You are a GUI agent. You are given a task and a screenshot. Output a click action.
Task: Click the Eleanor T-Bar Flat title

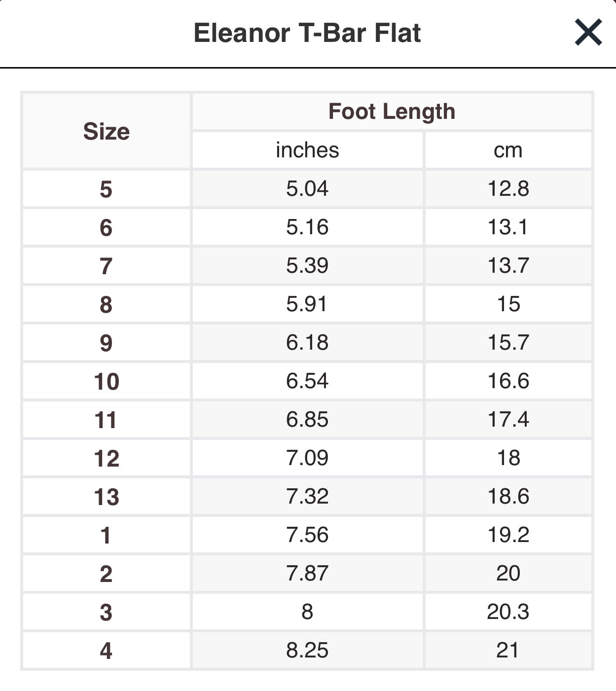307,33
